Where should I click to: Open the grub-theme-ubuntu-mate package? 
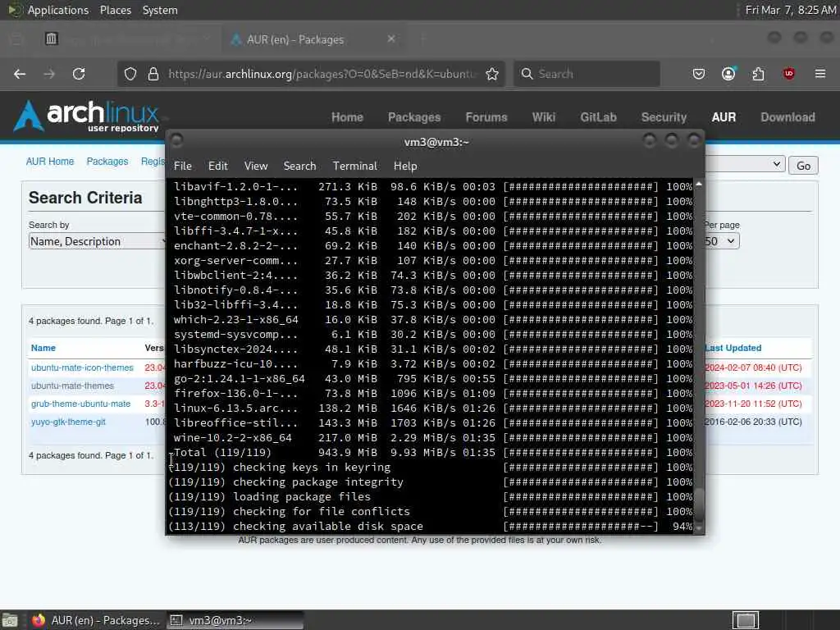tap(80, 404)
